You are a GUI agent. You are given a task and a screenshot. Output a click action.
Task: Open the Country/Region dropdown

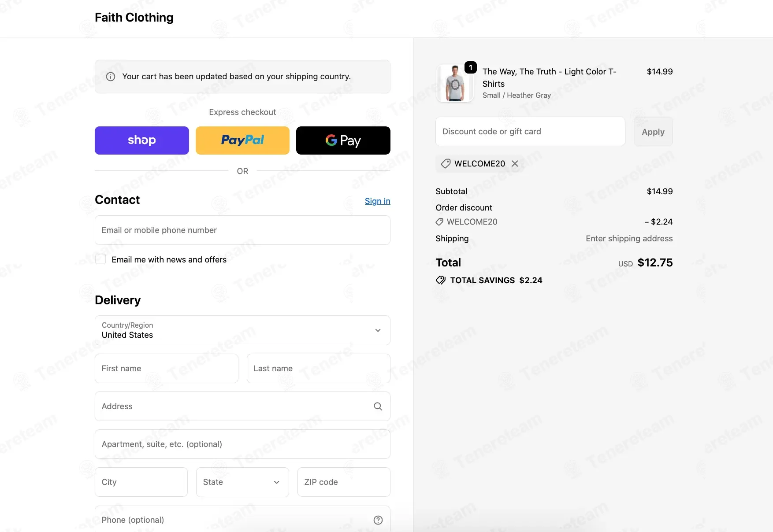[242, 330]
